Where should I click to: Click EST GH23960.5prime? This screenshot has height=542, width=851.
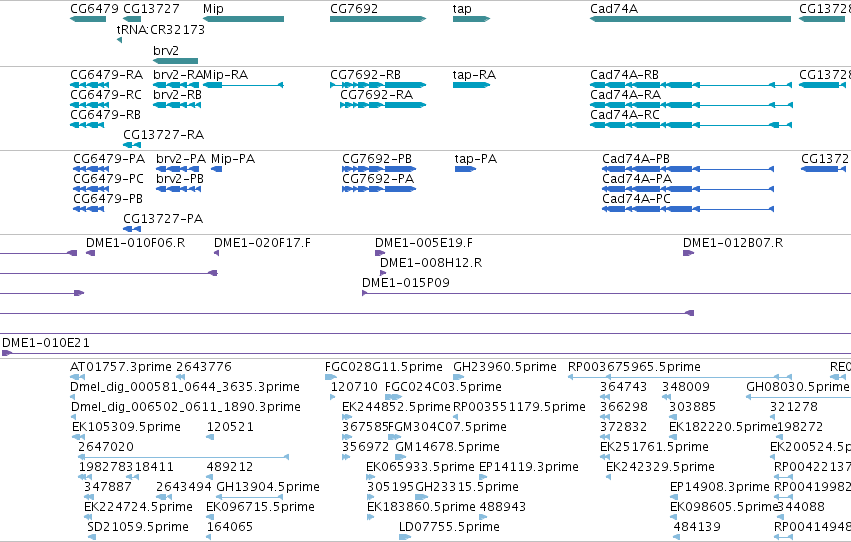click(x=505, y=367)
